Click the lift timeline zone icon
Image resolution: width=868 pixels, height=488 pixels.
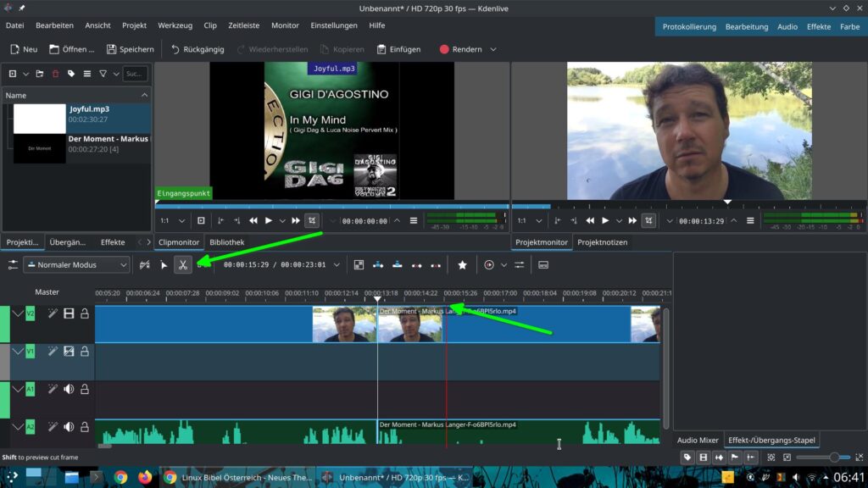tap(437, 265)
